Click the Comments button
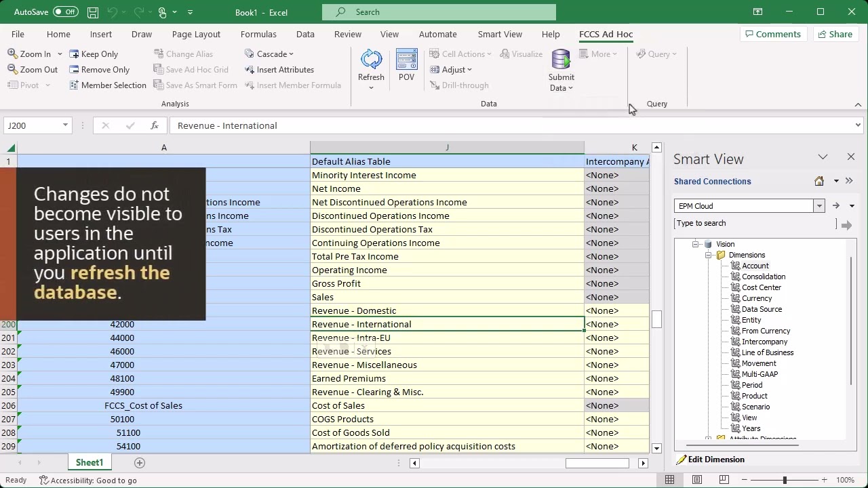868x488 pixels. pos(773,34)
